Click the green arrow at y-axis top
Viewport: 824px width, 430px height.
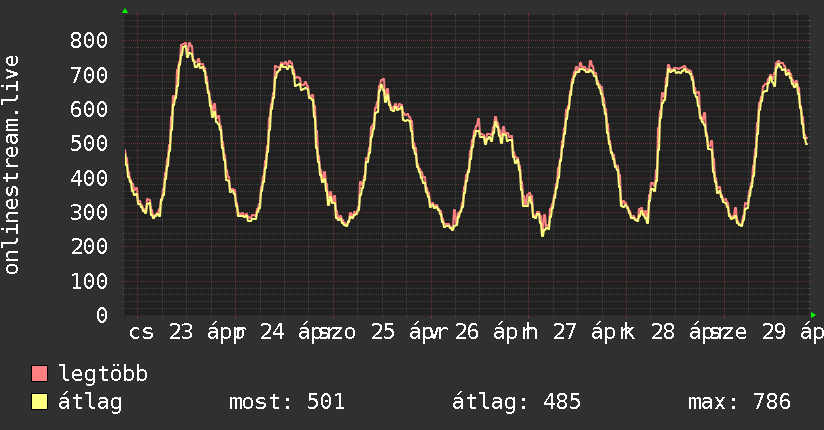click(x=125, y=11)
